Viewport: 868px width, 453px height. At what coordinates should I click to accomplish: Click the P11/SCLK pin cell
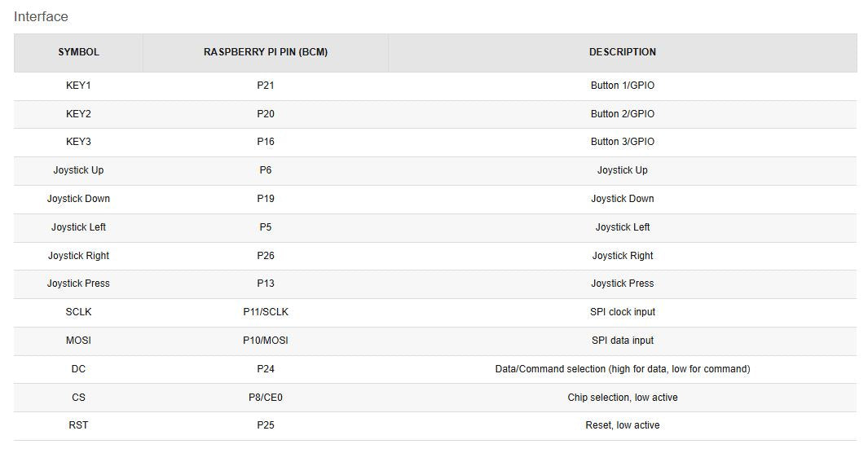coord(266,312)
